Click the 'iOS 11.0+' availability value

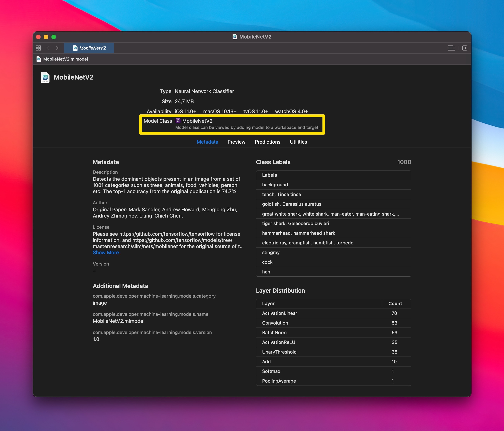(185, 111)
